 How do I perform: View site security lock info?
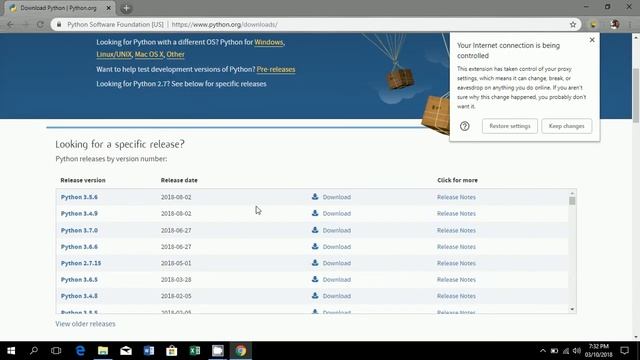[59, 24]
